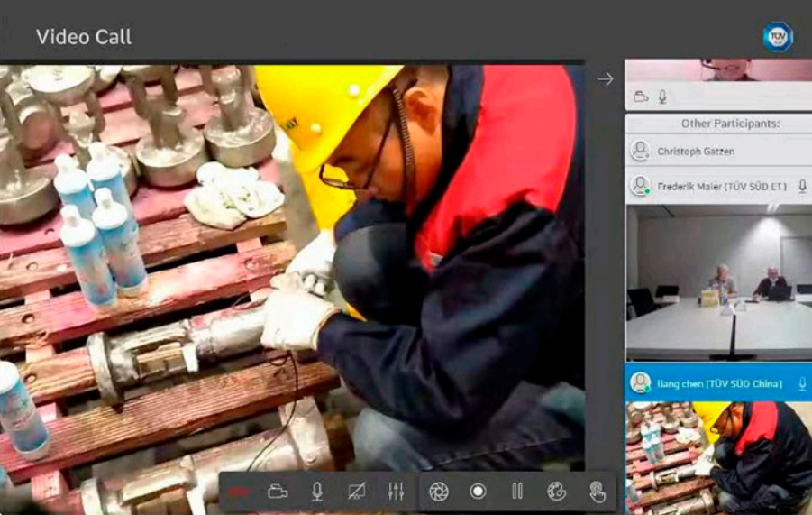Click the microphone icon beside Frederik Maier
This screenshot has height=515, width=812.
tap(801, 187)
